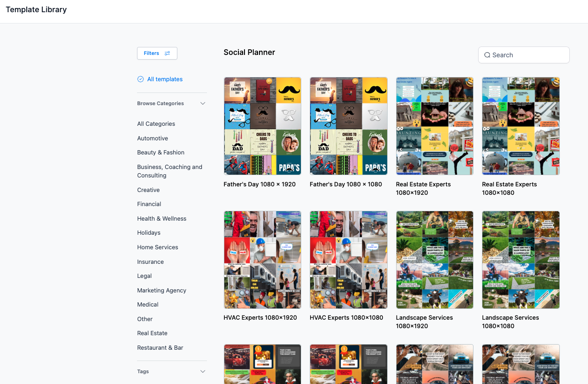Select the Creative category
This screenshot has width=588, height=384.
click(x=148, y=190)
